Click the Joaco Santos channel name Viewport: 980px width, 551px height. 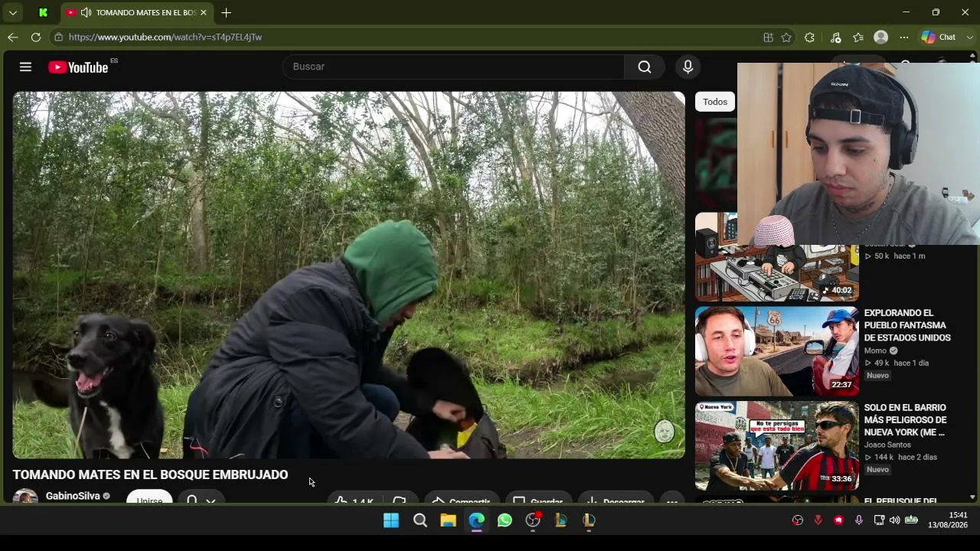point(887,445)
